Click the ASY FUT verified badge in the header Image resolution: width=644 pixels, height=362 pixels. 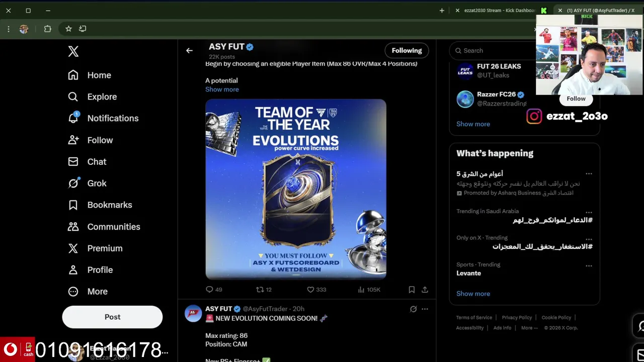click(x=250, y=47)
